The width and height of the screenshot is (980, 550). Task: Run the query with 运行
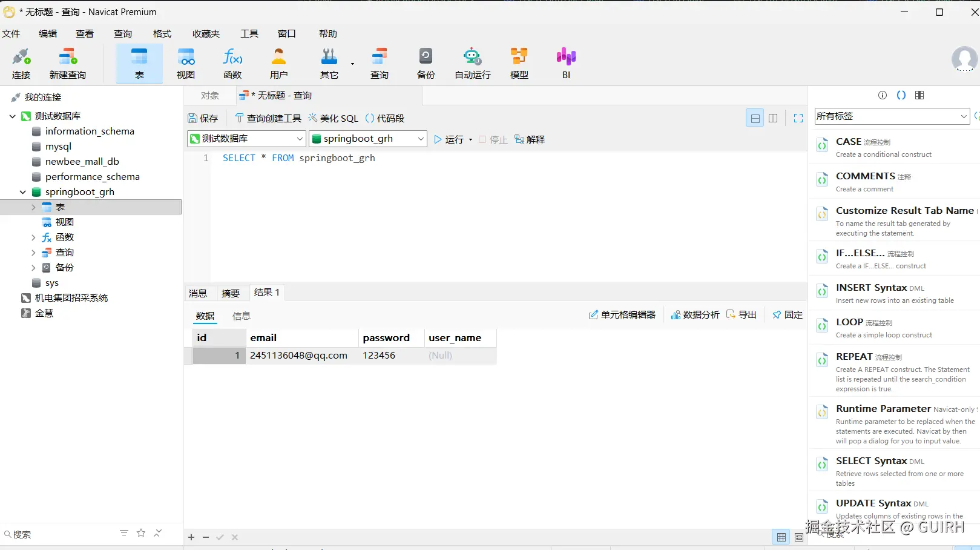(x=449, y=139)
